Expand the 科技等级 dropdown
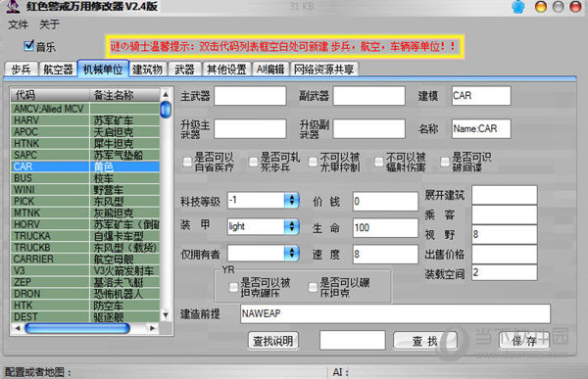 291,200
